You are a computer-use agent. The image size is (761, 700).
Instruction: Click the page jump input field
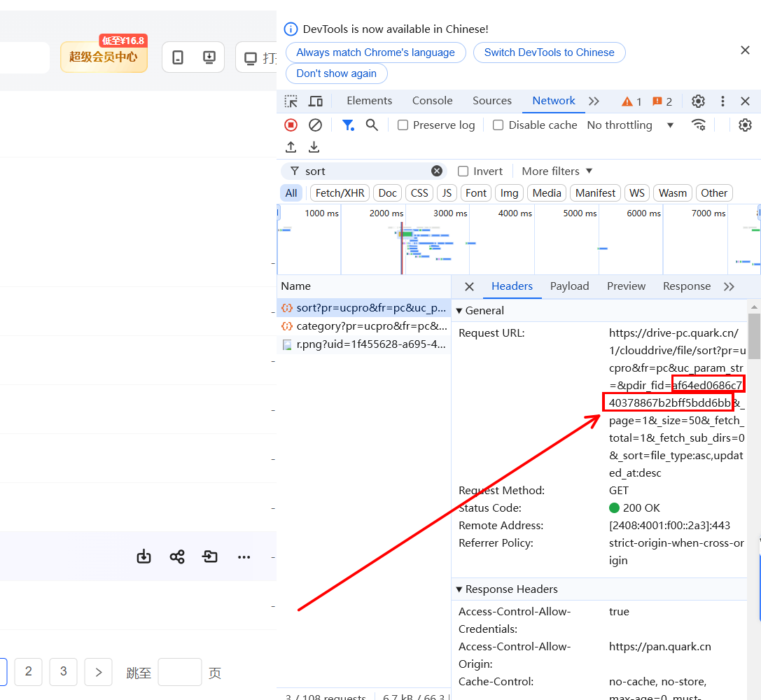pyautogui.click(x=180, y=673)
